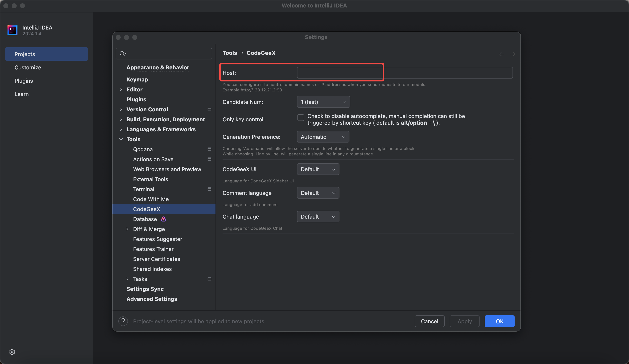Expand the Version Control node

coord(121,109)
